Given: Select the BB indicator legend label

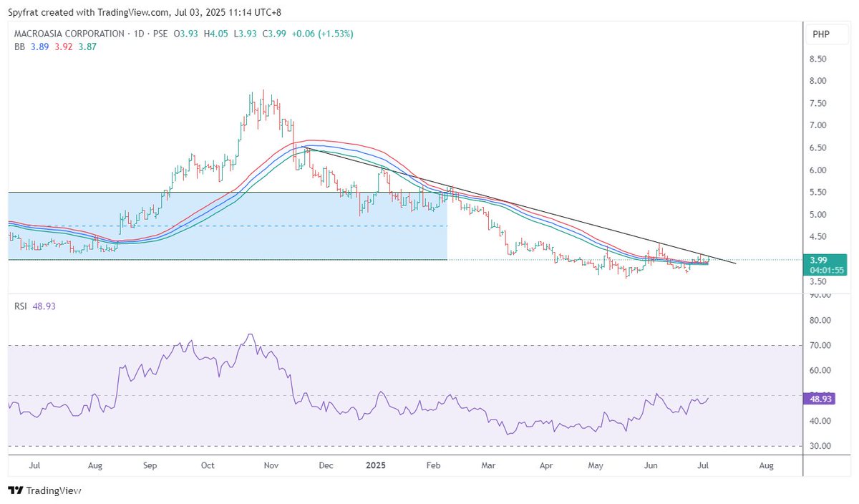Looking at the screenshot, I should pos(19,47).
